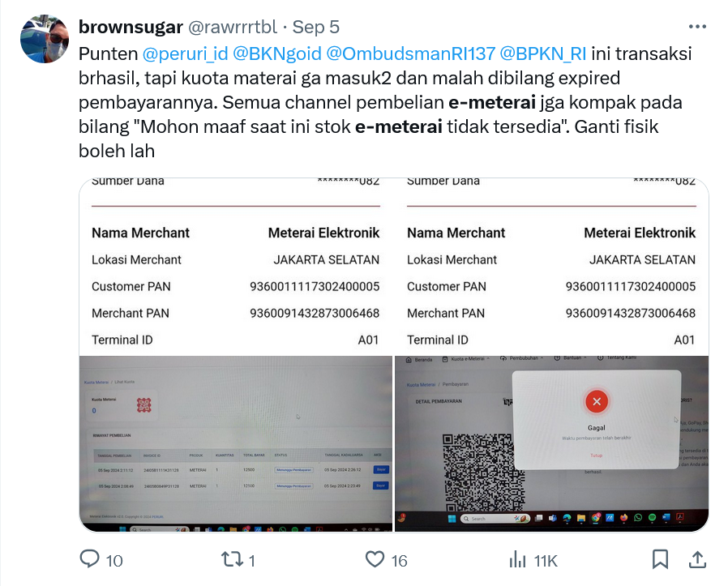The height and width of the screenshot is (586, 728).
Task: Share the tweet using upload arrow icon
Action: (697, 559)
